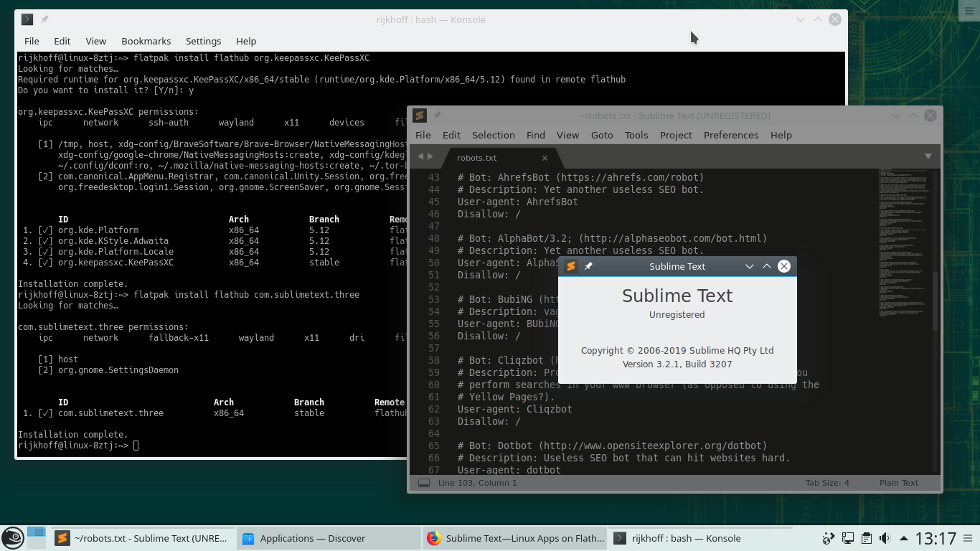Image resolution: width=980 pixels, height=551 pixels.
Task: Open the volume control in system tray
Action: [884, 538]
